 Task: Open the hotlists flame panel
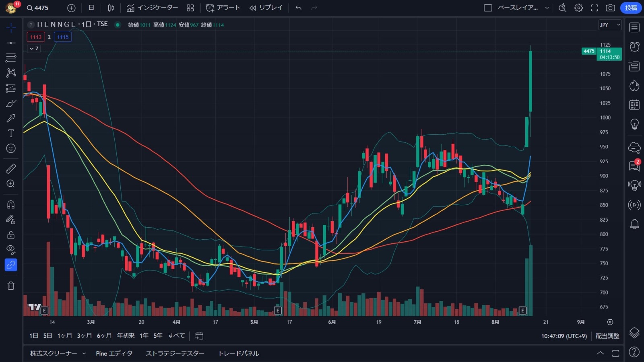pos(634,85)
